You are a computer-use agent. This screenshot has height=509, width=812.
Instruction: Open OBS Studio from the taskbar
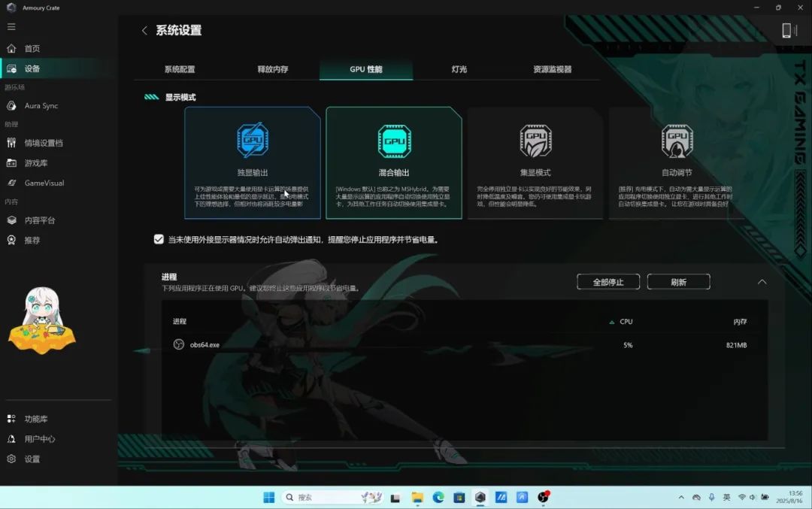[x=544, y=498]
